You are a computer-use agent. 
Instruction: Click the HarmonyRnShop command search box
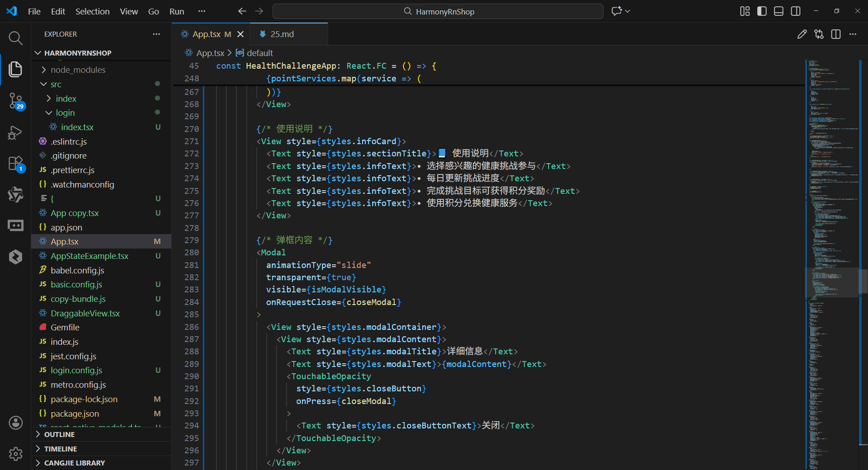click(x=438, y=11)
